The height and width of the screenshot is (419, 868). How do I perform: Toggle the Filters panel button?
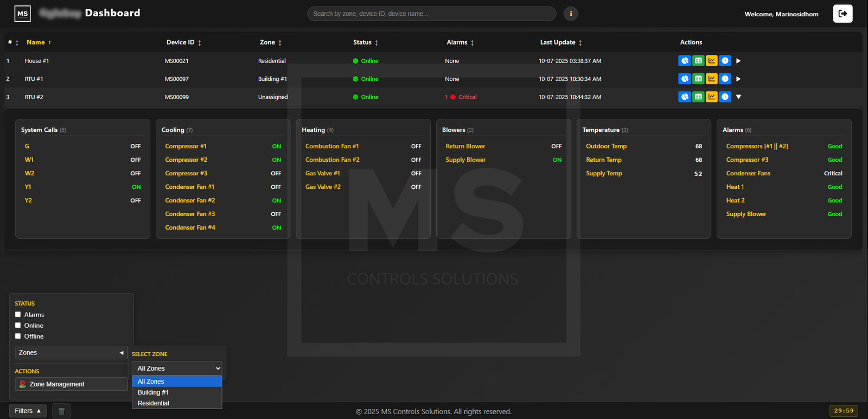pyautogui.click(x=28, y=411)
